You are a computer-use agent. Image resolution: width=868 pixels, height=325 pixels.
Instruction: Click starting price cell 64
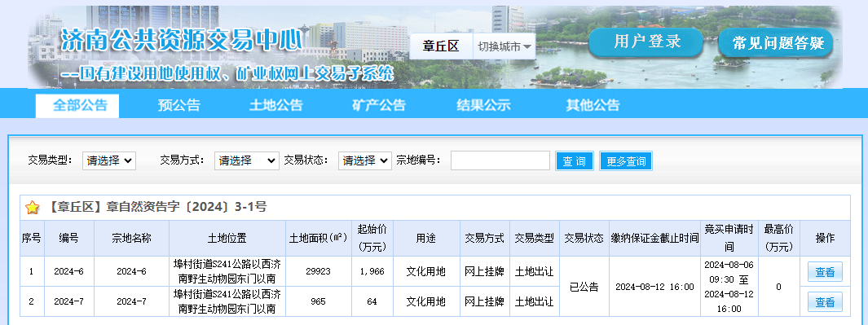tap(372, 301)
